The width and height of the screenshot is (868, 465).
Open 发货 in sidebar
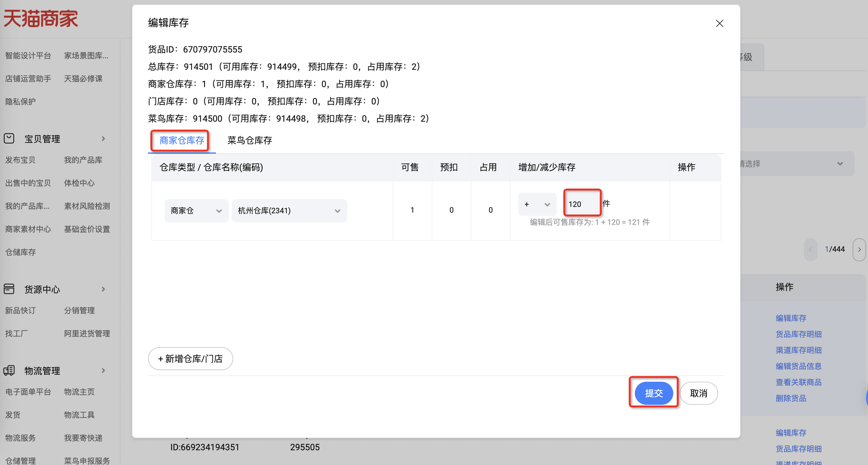point(12,414)
